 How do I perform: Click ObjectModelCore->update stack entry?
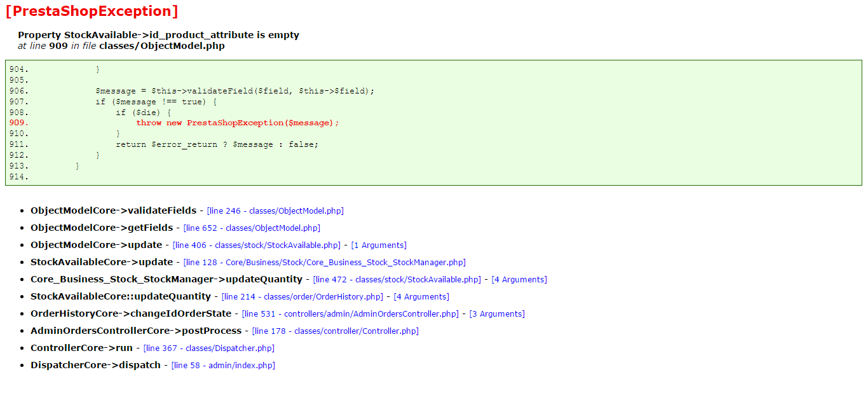point(97,245)
